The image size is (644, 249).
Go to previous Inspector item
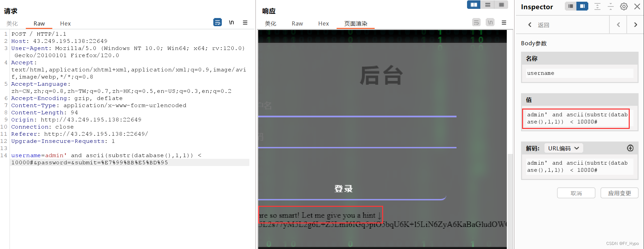click(619, 24)
